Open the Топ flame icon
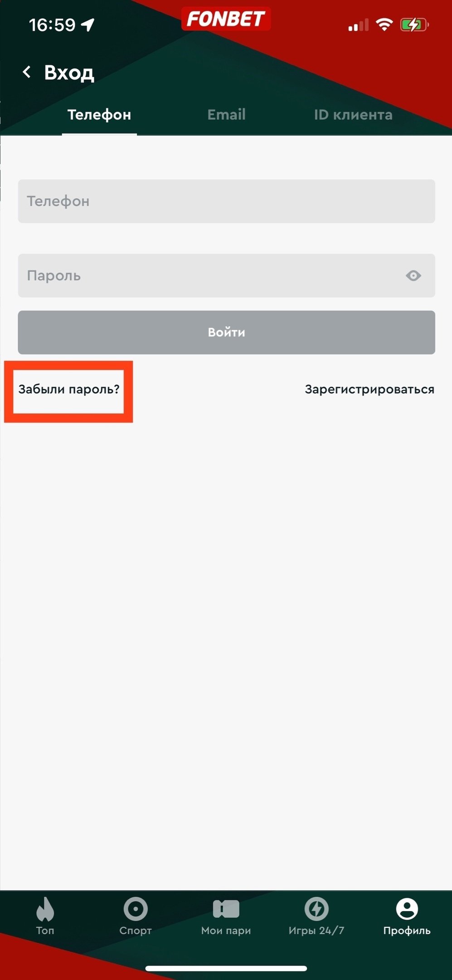The image size is (452, 980). coord(45,909)
